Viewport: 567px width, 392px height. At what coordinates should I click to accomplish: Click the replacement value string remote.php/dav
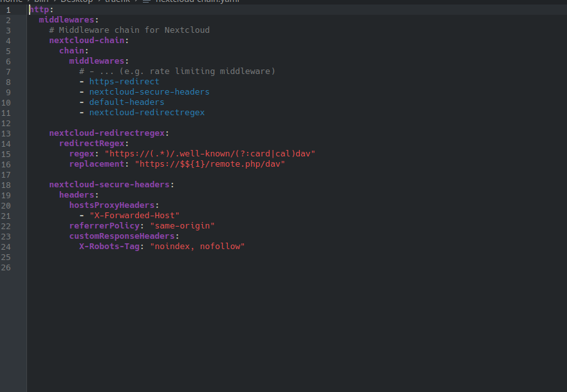210,164
